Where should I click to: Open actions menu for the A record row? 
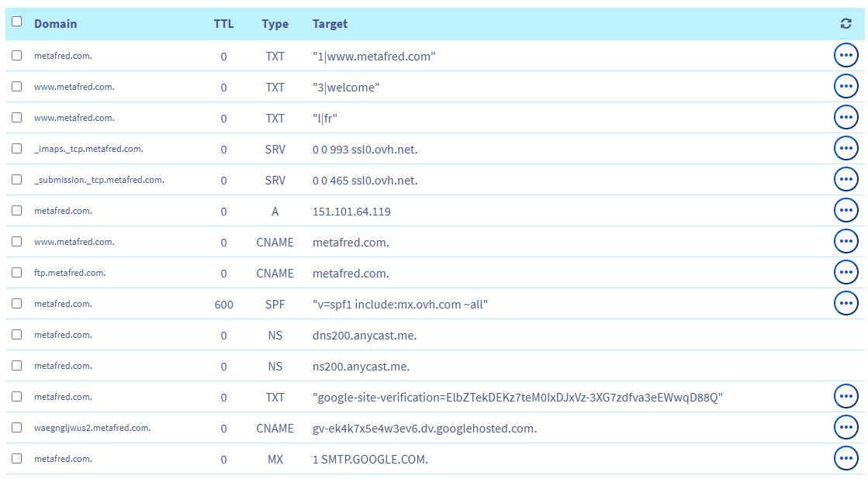click(x=846, y=211)
